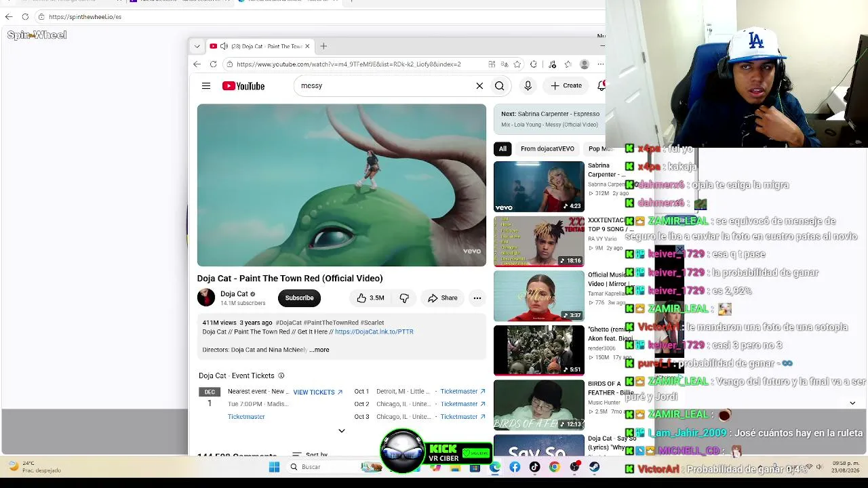Mute the Doja Cat tab via speaker icon
This screenshot has width=868, height=488.
[224, 46]
